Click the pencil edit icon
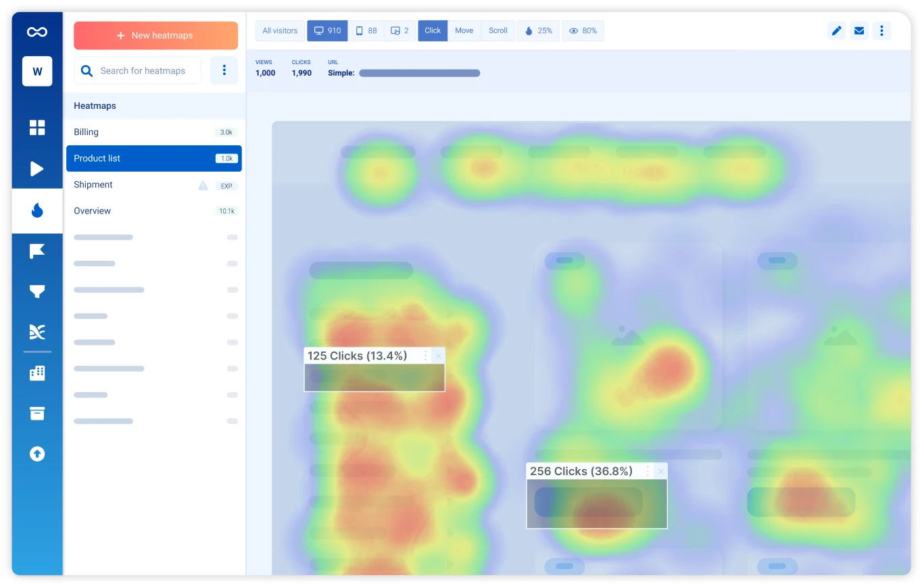This screenshot has width=924, height=586. pos(837,30)
